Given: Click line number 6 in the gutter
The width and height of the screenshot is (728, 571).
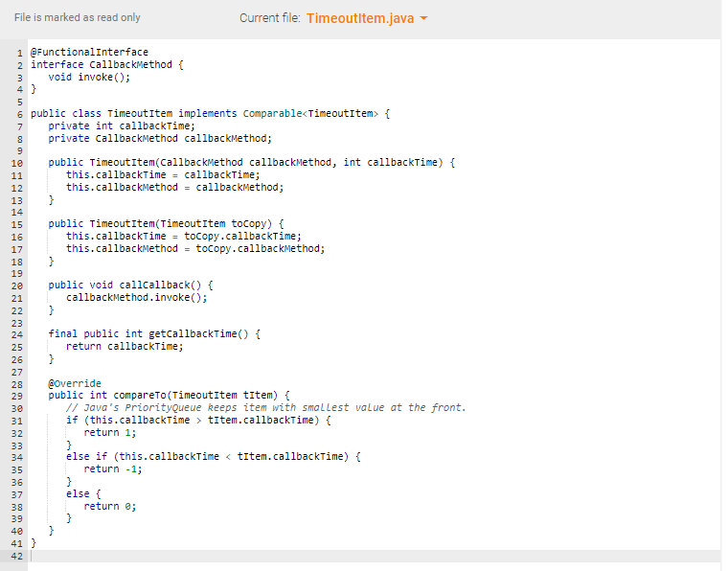Looking at the screenshot, I should (x=20, y=114).
